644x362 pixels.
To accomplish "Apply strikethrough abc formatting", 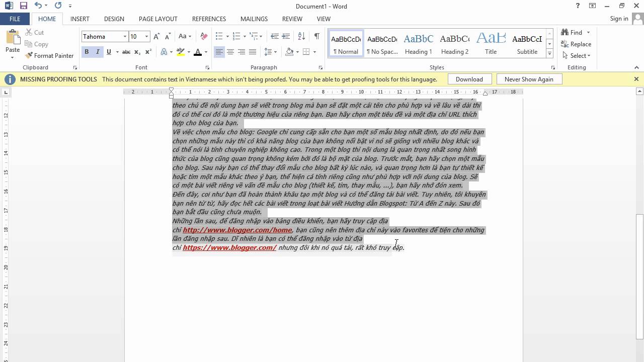I will click(x=126, y=52).
